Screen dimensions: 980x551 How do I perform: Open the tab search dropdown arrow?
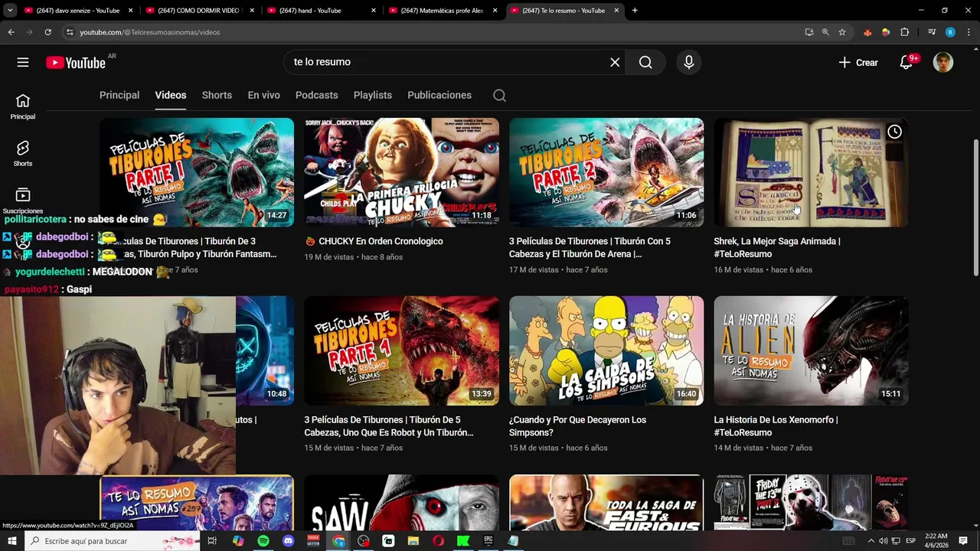[x=10, y=11]
